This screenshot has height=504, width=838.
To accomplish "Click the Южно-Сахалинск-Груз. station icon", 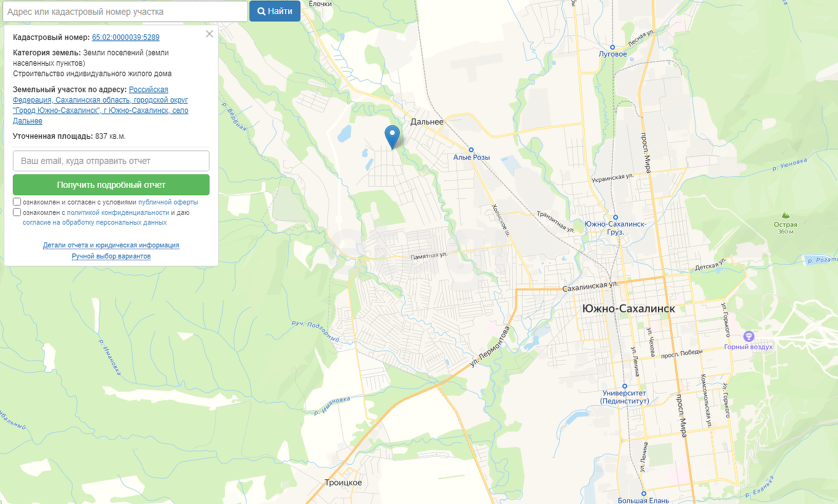I will pyautogui.click(x=615, y=217).
